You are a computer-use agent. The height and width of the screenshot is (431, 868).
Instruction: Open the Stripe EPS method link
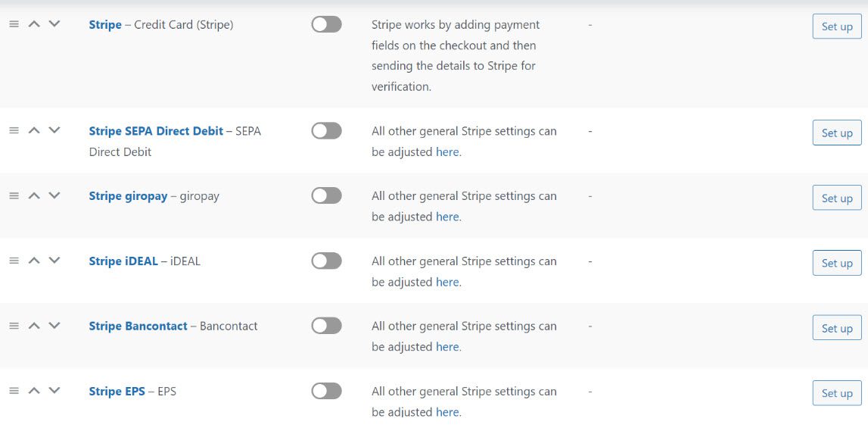(x=117, y=391)
